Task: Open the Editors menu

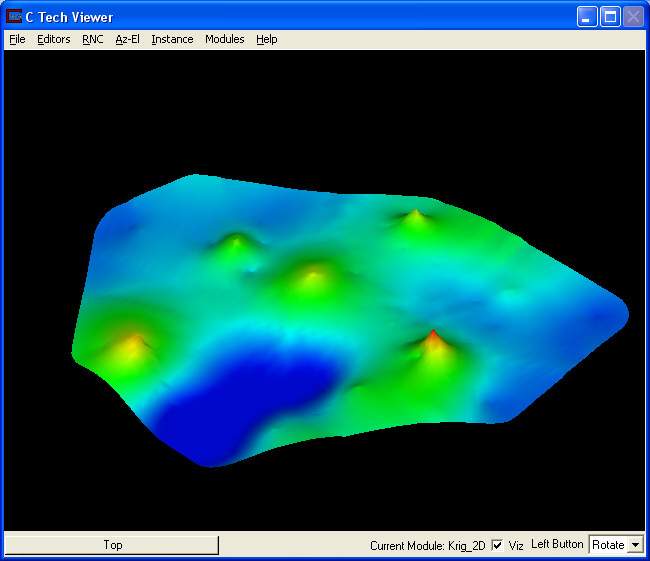Action: coord(53,39)
